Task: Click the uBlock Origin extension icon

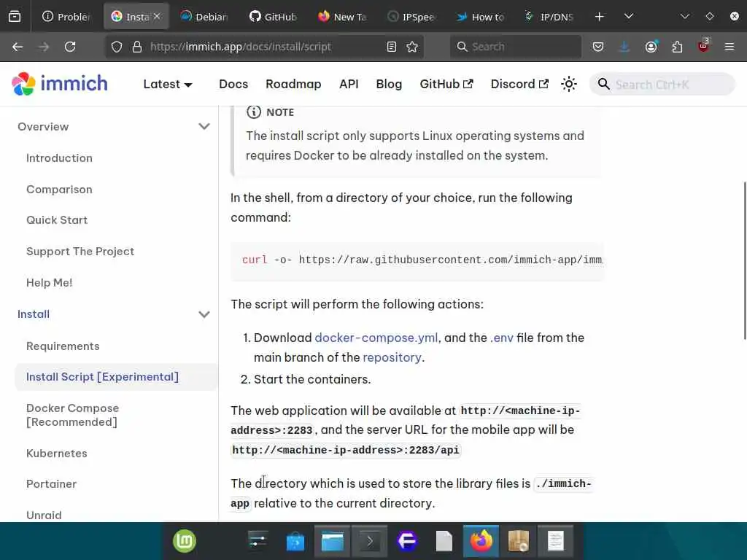Action: [703, 46]
